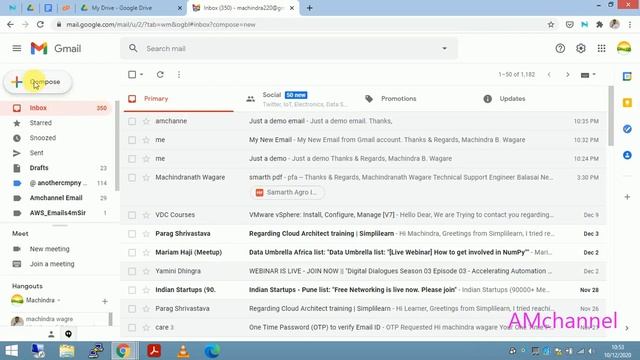Show search options dropdown arrow
Image resolution: width=640 pixels, height=360 pixels.
click(x=444, y=49)
